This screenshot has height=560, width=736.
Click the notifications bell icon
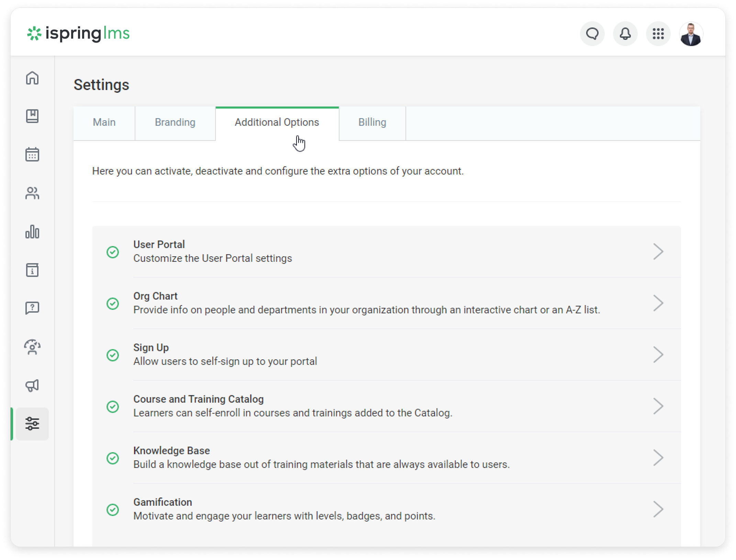[625, 34]
